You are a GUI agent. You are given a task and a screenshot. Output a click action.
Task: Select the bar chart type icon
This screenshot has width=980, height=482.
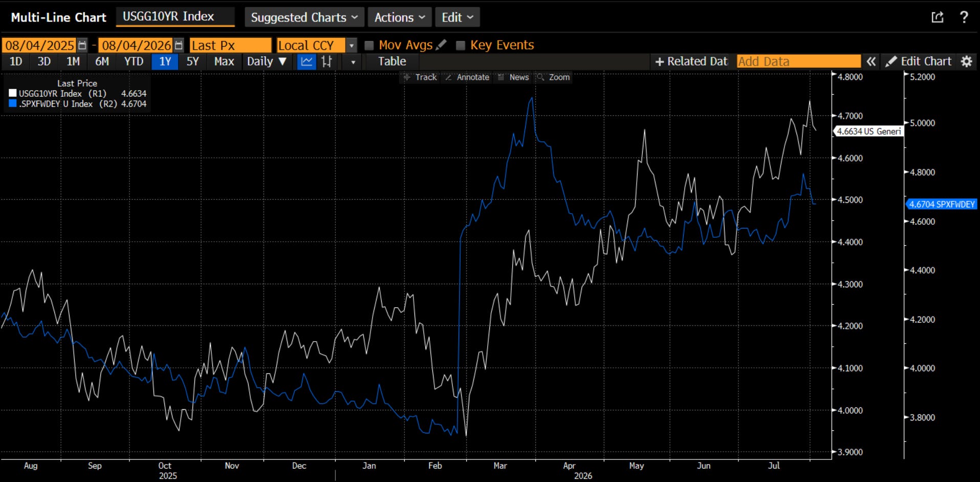327,61
